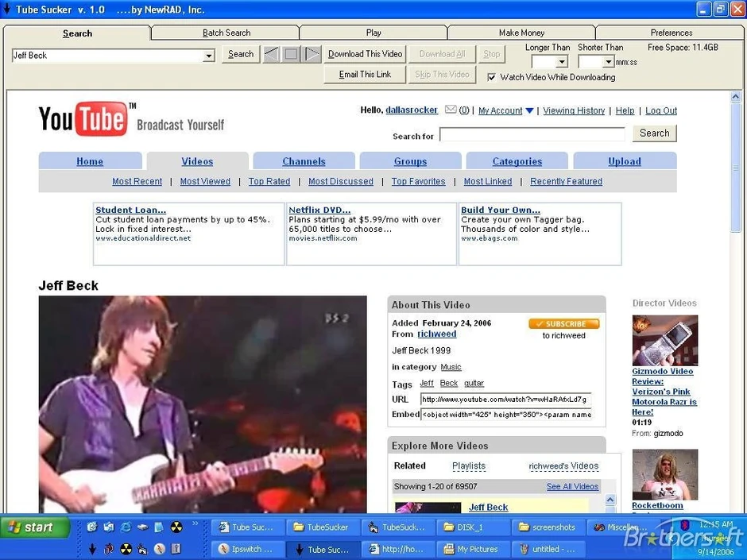Open Internet Explorer from quick launch
This screenshot has width=747, height=560.
click(125, 527)
